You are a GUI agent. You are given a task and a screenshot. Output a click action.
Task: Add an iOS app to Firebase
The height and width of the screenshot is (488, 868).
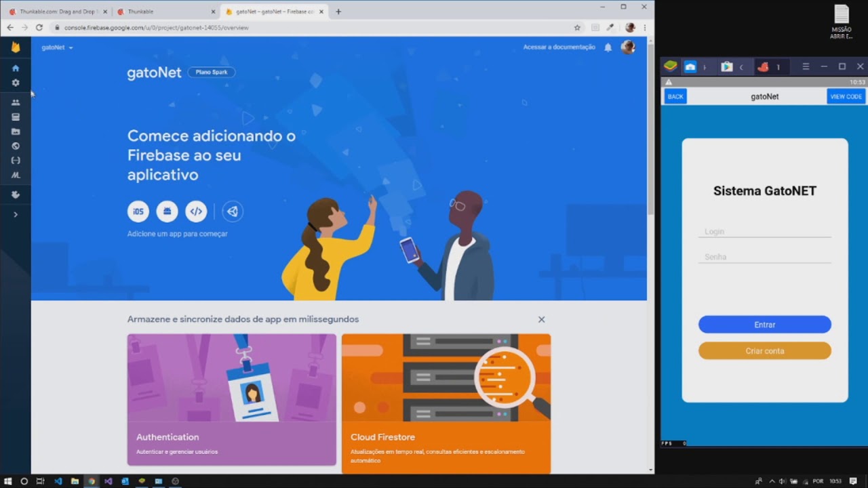coord(138,211)
